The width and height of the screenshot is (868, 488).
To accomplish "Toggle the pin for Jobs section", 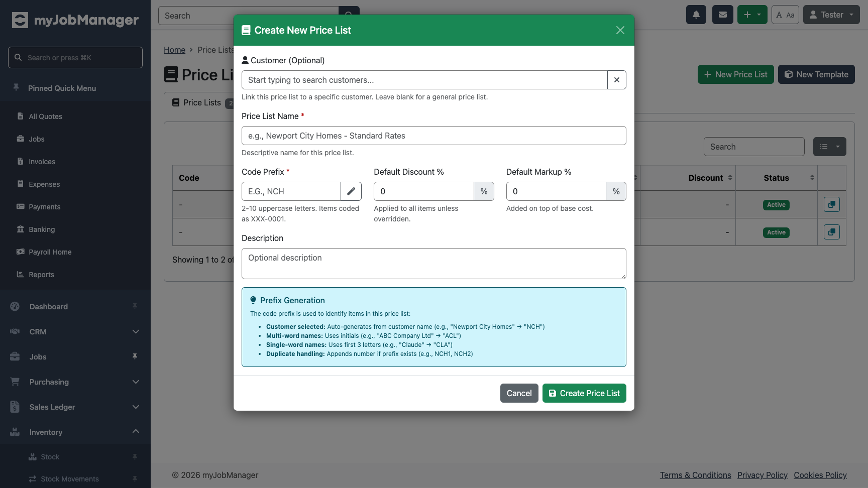I will [x=135, y=356].
